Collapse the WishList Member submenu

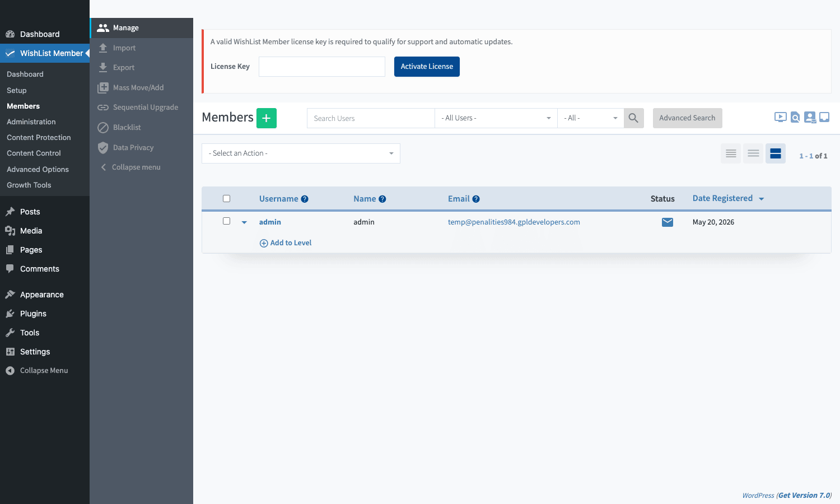pyautogui.click(x=136, y=167)
